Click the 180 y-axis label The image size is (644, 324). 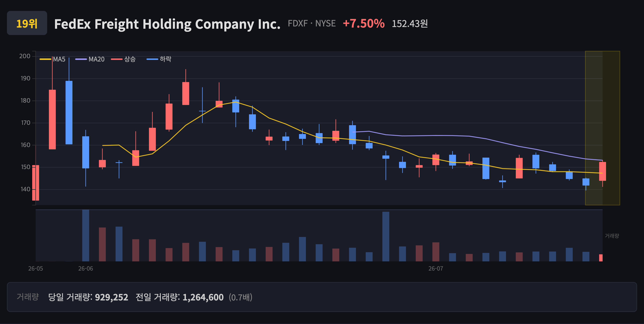click(x=25, y=101)
